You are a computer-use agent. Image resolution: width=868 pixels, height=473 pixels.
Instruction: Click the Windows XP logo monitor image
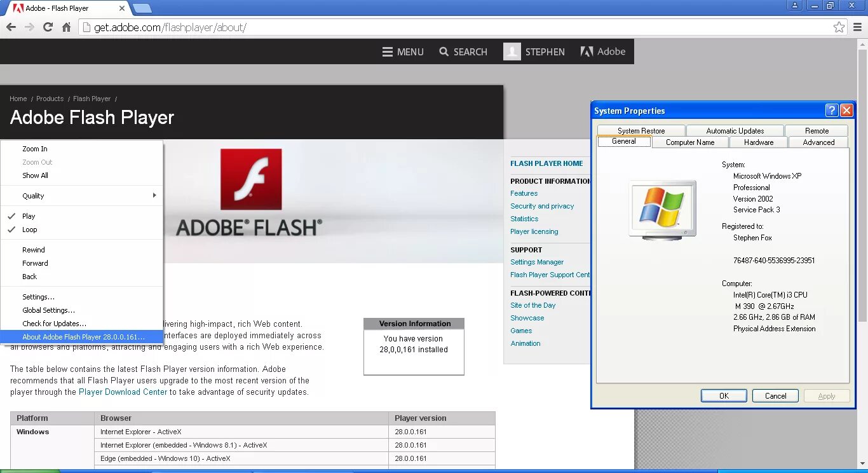tap(662, 210)
